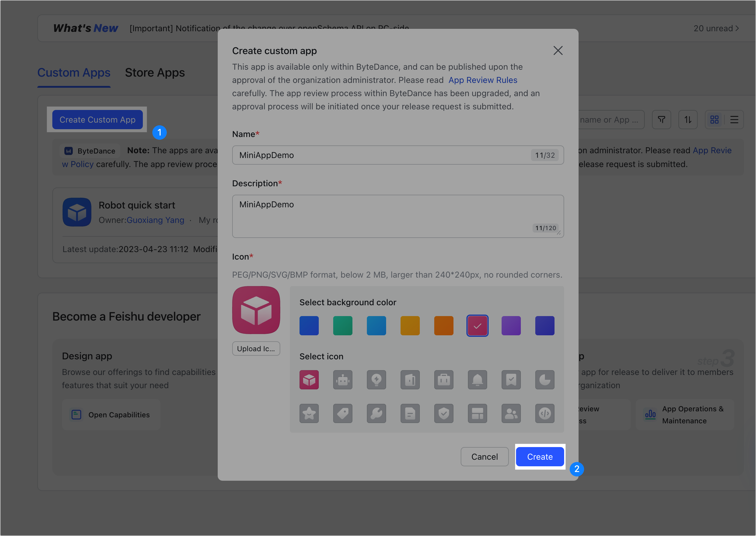Viewport: 756px width, 536px height.
Task: Pick the yellow background color
Action: pos(410,325)
